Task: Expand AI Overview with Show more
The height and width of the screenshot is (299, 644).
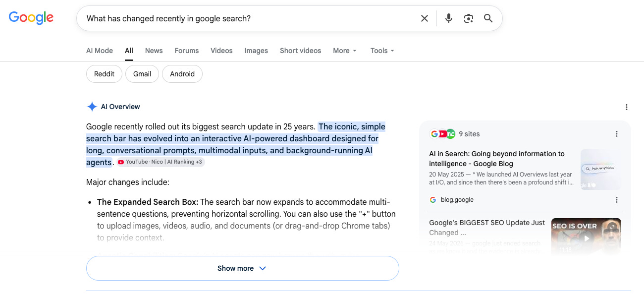Action: (x=243, y=268)
